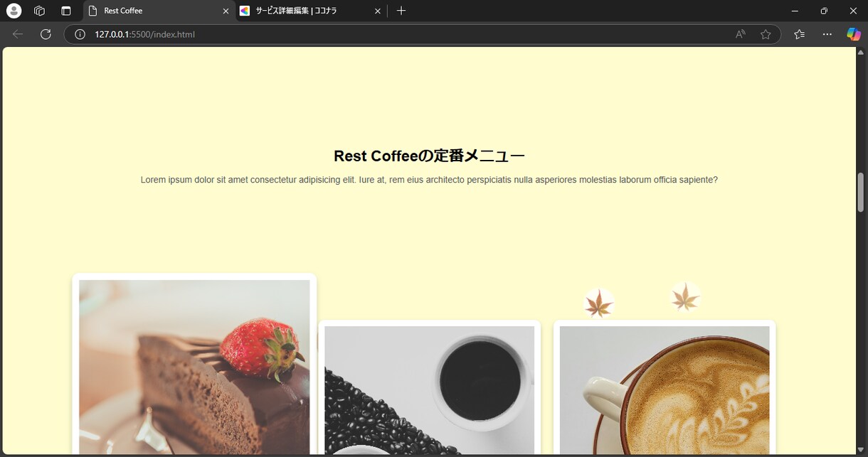Focus the address bar with 127.0.0.1:5500/index.html
The image size is (868, 457).
pos(423,34)
